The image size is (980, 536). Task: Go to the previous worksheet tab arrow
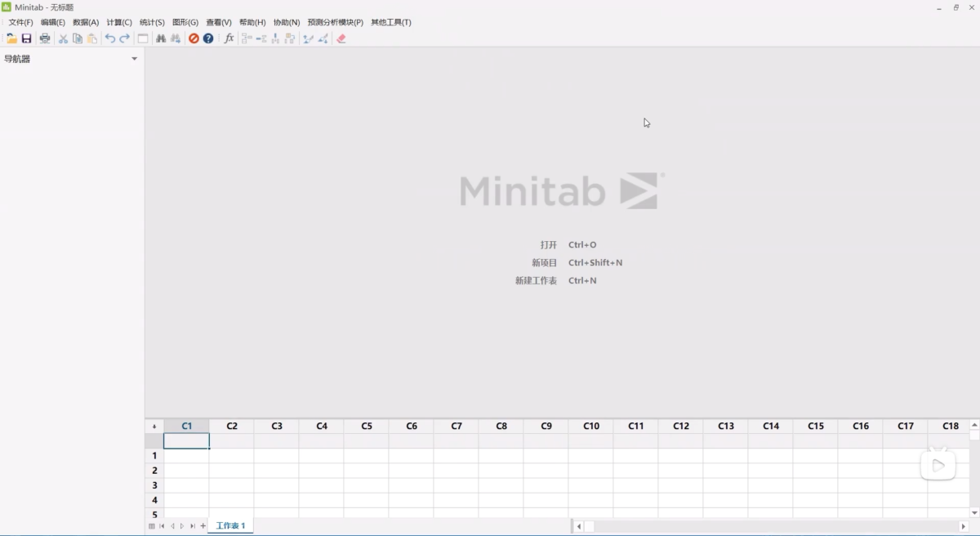[172, 526]
